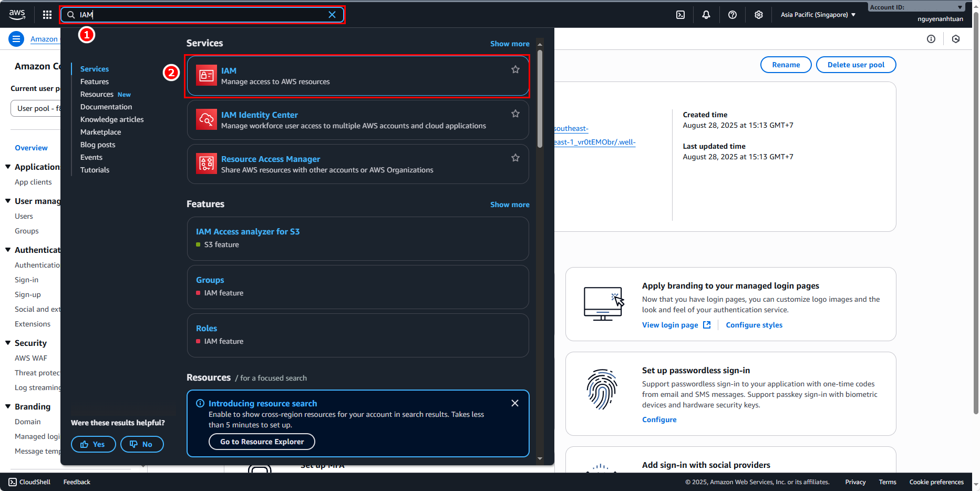
Task: Open the notifications bell
Action: [x=706, y=15]
